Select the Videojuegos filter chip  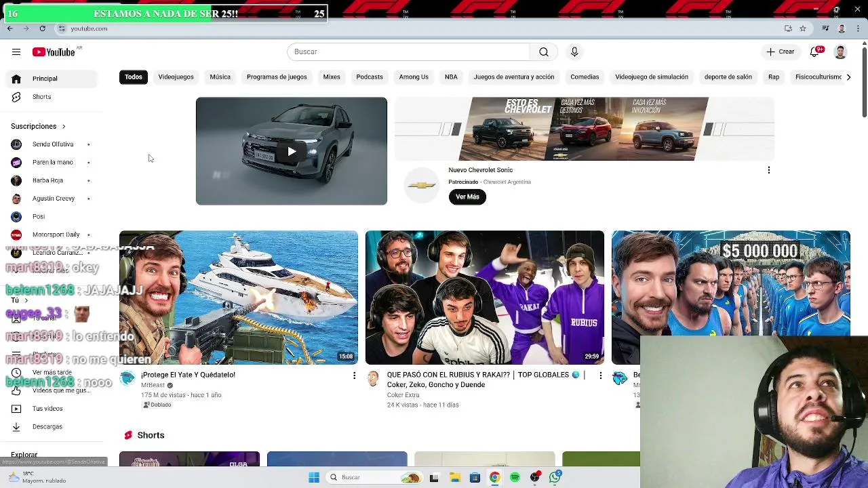point(176,77)
